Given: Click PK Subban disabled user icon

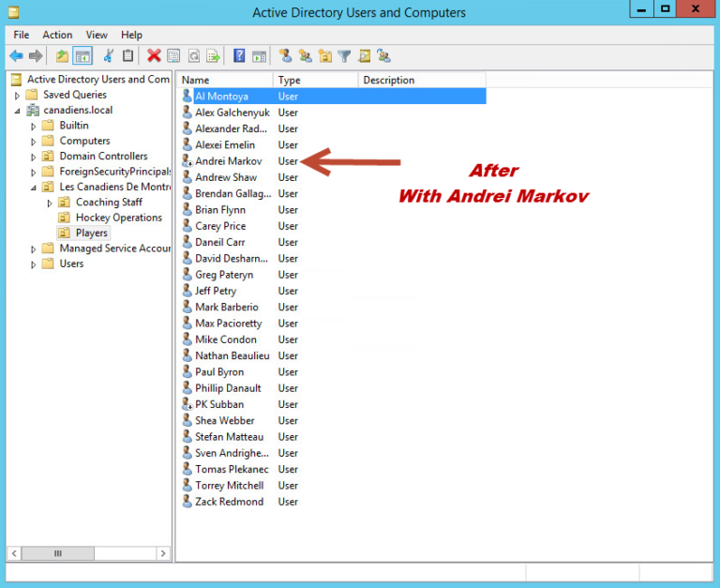Looking at the screenshot, I should [187, 404].
